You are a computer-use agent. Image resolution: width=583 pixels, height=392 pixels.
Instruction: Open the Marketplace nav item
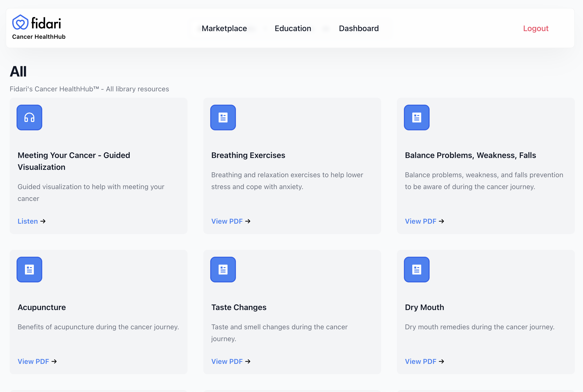tap(224, 28)
